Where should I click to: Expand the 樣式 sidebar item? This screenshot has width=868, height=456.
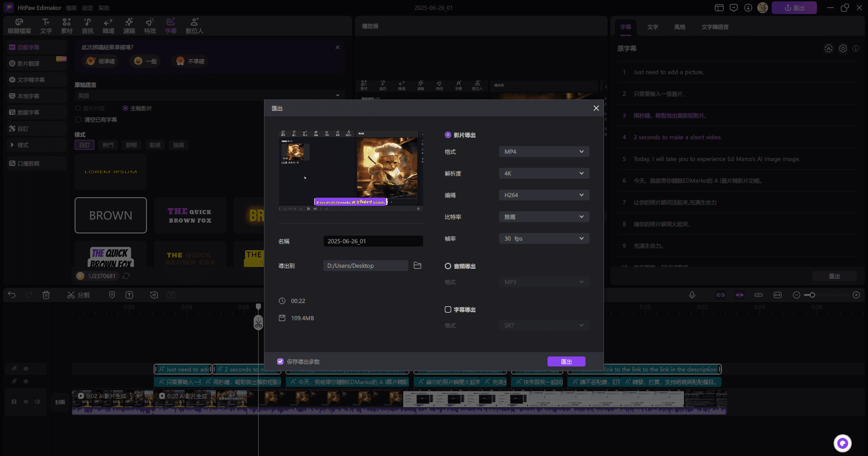click(37, 145)
